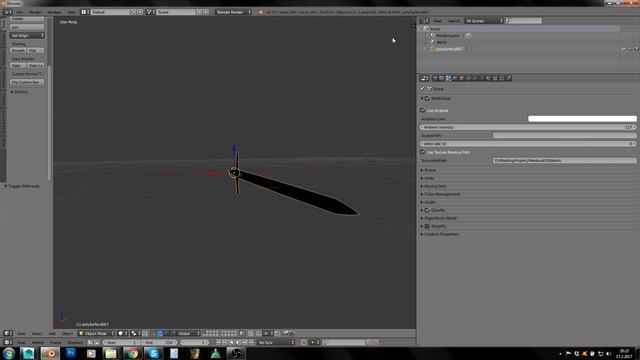The height and width of the screenshot is (360, 640).
Task: Open the 3D view editor type icon
Action: (7, 333)
